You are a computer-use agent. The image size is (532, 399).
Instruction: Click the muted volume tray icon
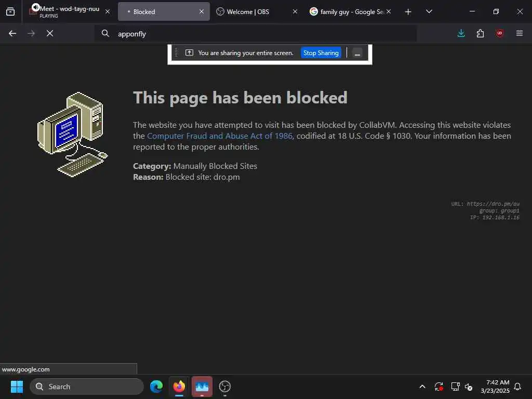[x=469, y=387]
